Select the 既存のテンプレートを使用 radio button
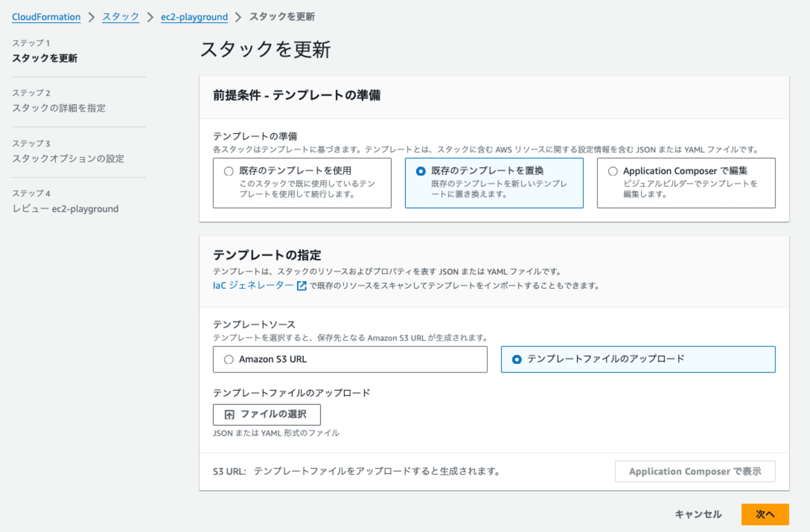This screenshot has height=532, width=810. tap(229, 171)
